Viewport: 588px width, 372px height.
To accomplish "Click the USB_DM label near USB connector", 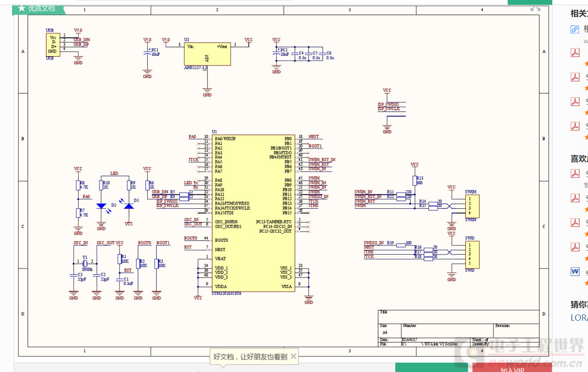I will click(x=82, y=40).
